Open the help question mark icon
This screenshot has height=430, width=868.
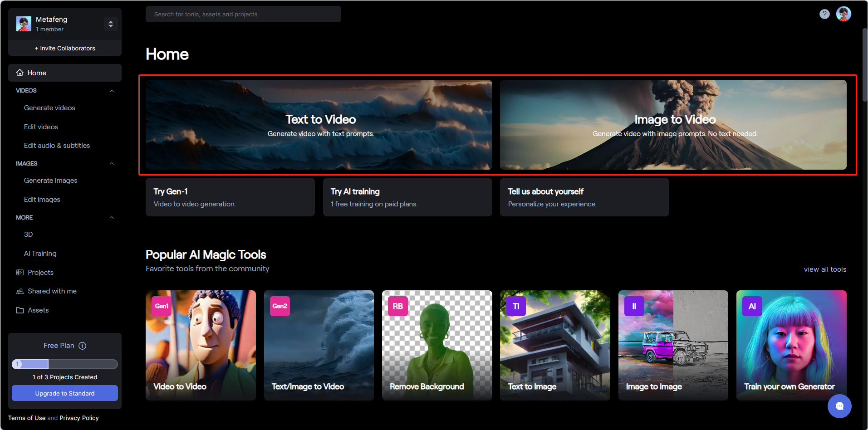click(824, 14)
